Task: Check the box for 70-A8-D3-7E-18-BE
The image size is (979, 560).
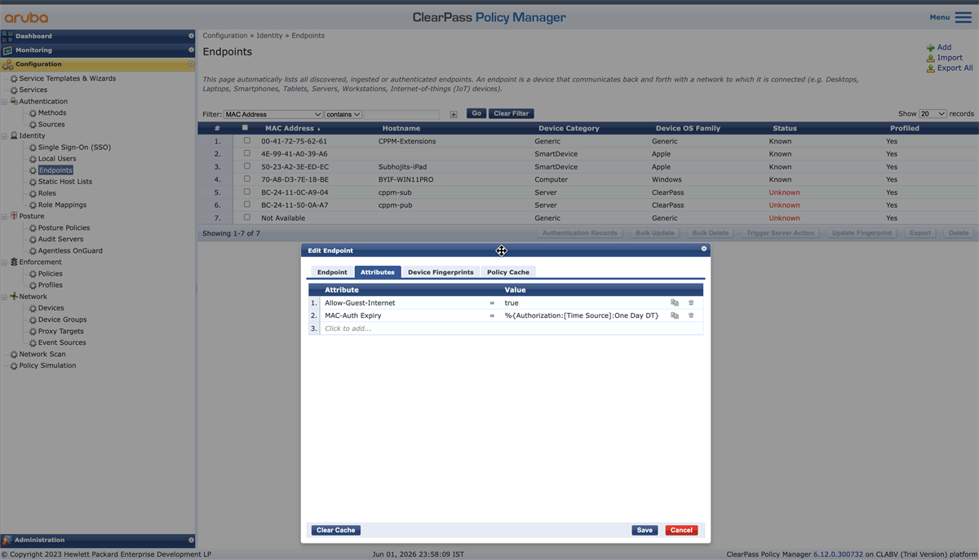Action: (247, 179)
